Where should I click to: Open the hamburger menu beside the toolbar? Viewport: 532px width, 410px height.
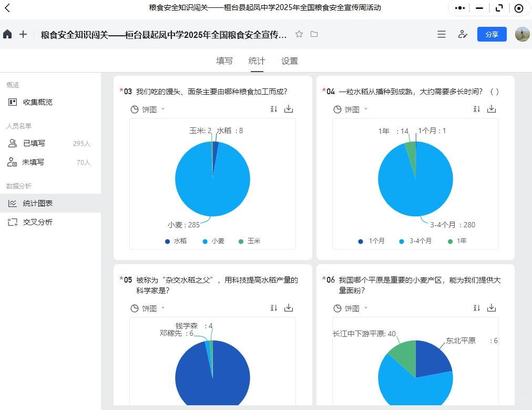point(441,34)
